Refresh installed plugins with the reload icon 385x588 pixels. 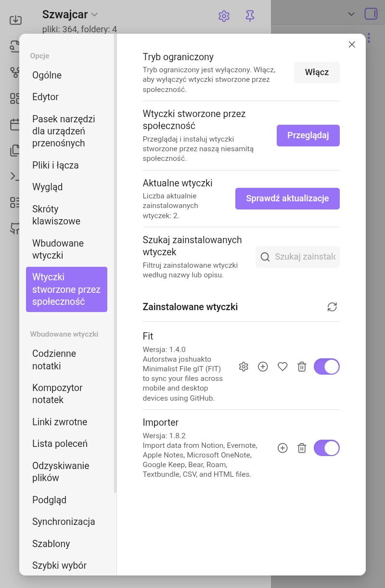click(x=332, y=307)
